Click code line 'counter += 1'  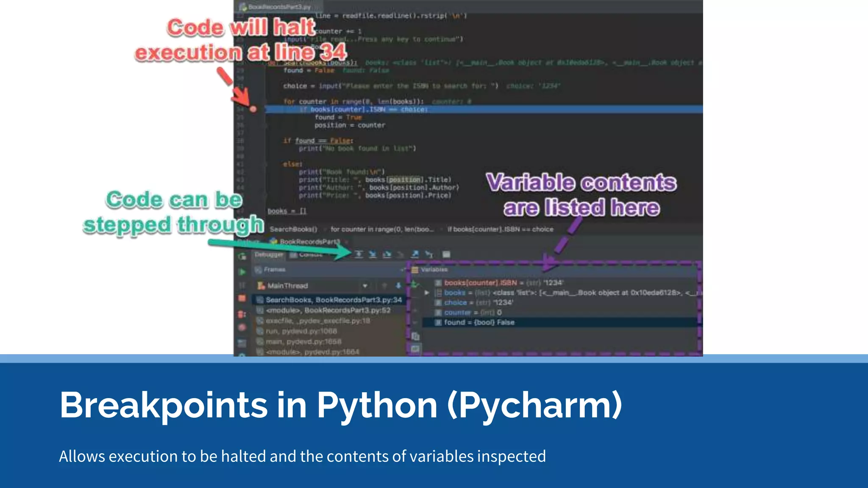pos(338,31)
